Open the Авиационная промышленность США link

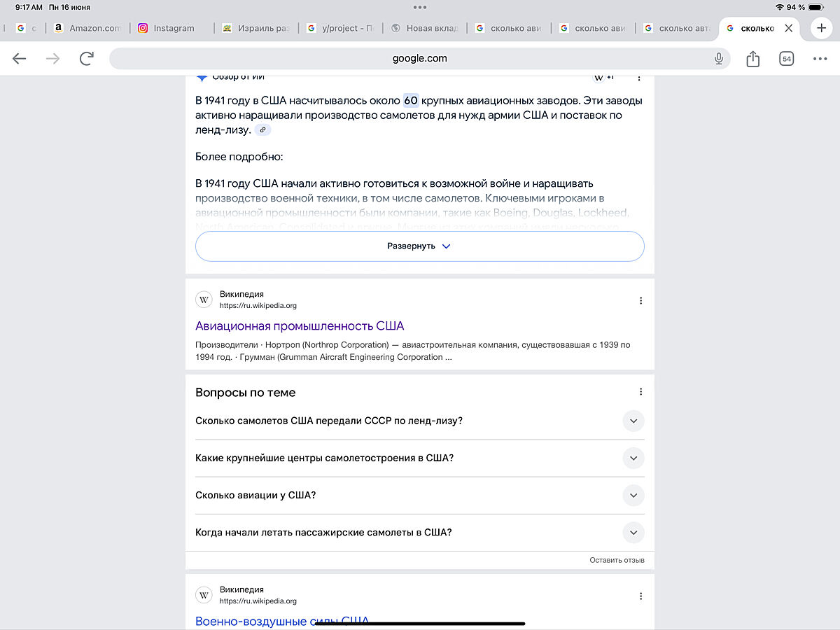[x=300, y=326]
